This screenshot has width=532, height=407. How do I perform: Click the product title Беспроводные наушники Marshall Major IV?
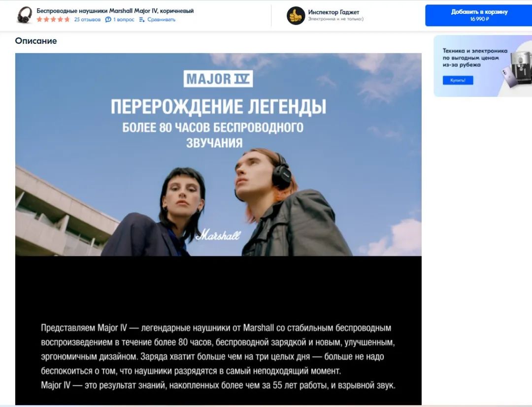coord(115,11)
